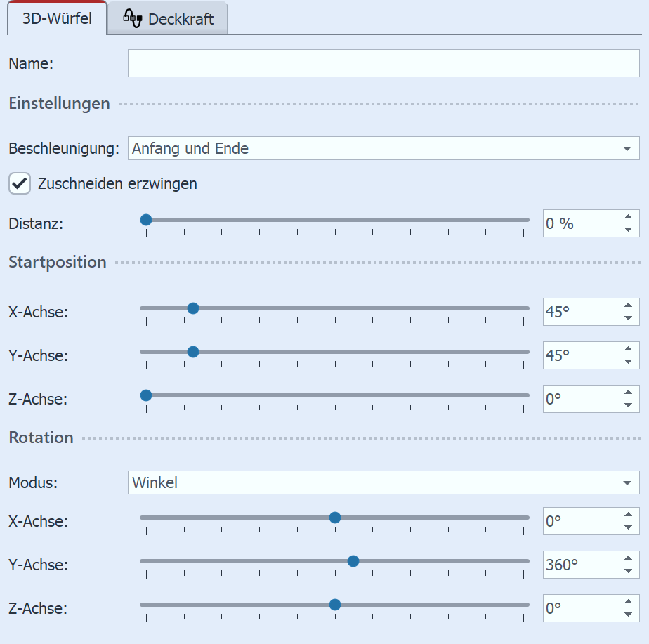Decrease Distanz value with down arrow

pos(628,230)
